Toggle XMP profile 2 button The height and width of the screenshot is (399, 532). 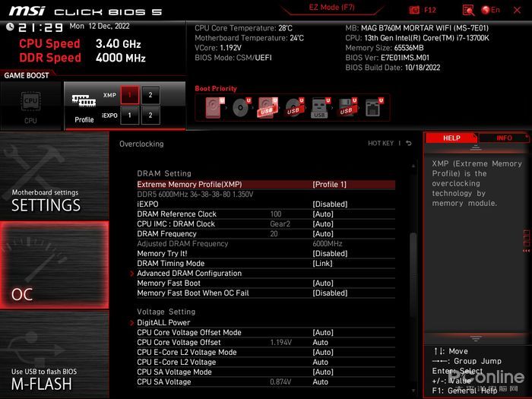pos(150,95)
